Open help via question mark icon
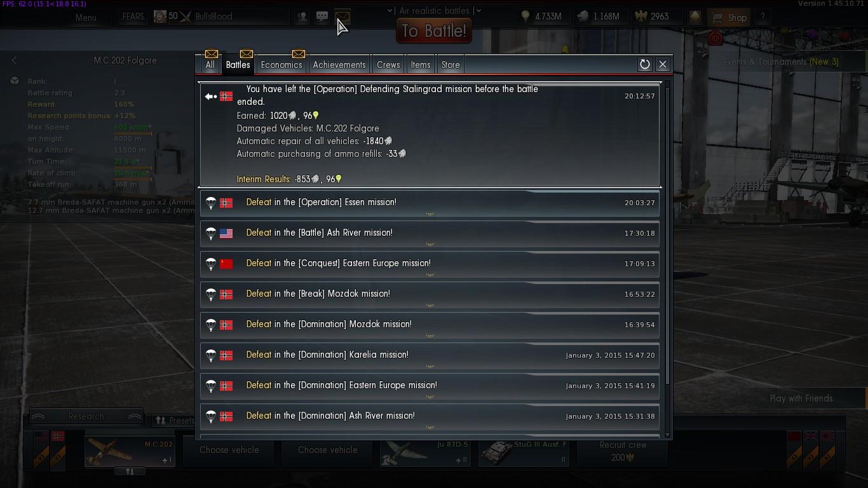868x488 pixels. (763, 17)
